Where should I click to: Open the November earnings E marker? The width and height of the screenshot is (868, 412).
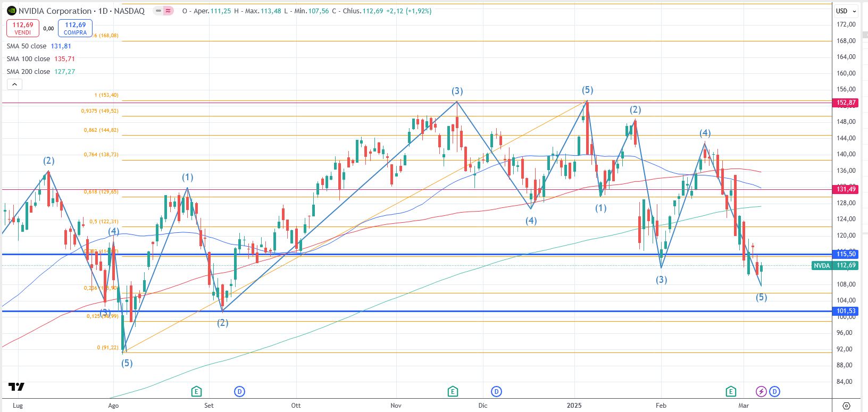[x=453, y=392]
